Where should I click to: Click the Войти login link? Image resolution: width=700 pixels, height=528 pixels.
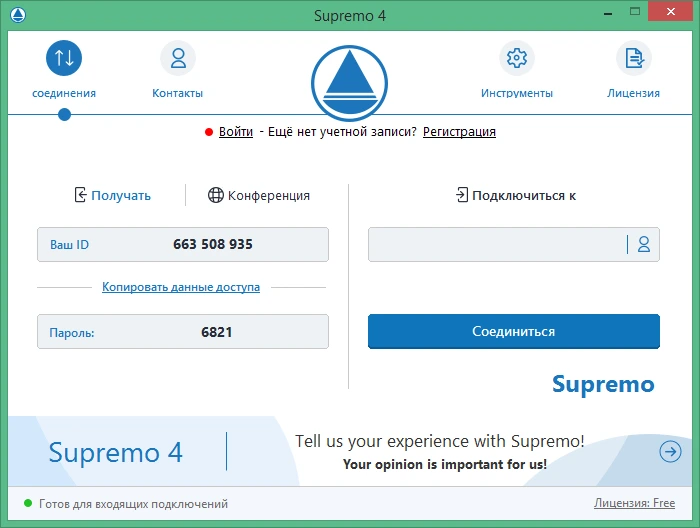pos(236,132)
